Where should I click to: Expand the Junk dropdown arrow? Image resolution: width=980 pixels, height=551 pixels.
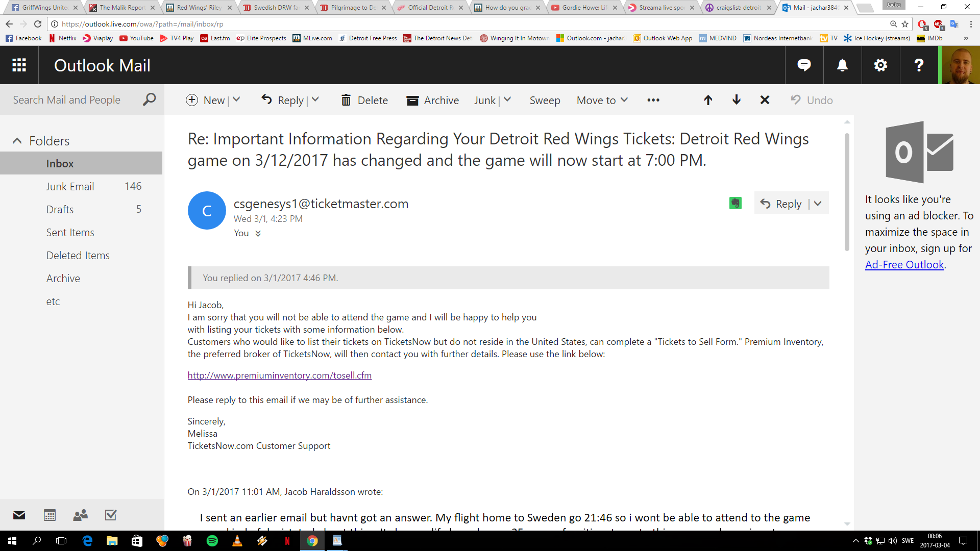[x=507, y=100]
